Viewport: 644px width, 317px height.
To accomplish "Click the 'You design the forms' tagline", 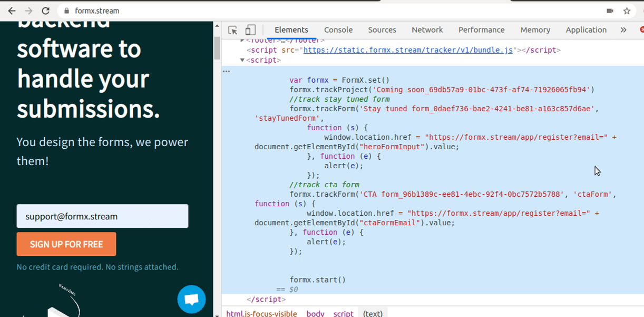I will (102, 151).
